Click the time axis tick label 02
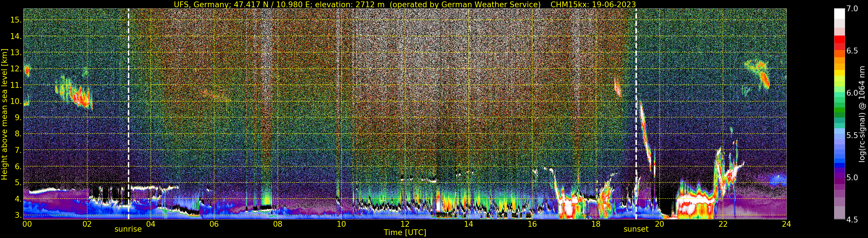The height and width of the screenshot is (238, 868). point(87,224)
